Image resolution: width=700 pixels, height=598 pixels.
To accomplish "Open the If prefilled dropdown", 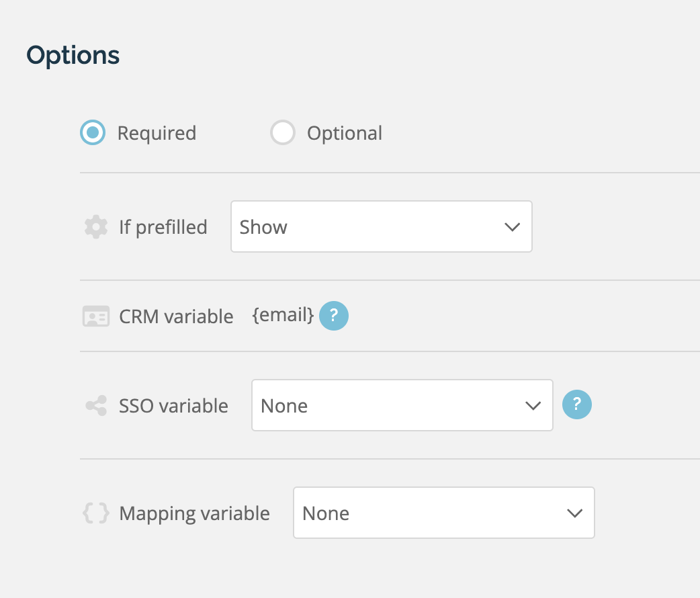I will 381,226.
